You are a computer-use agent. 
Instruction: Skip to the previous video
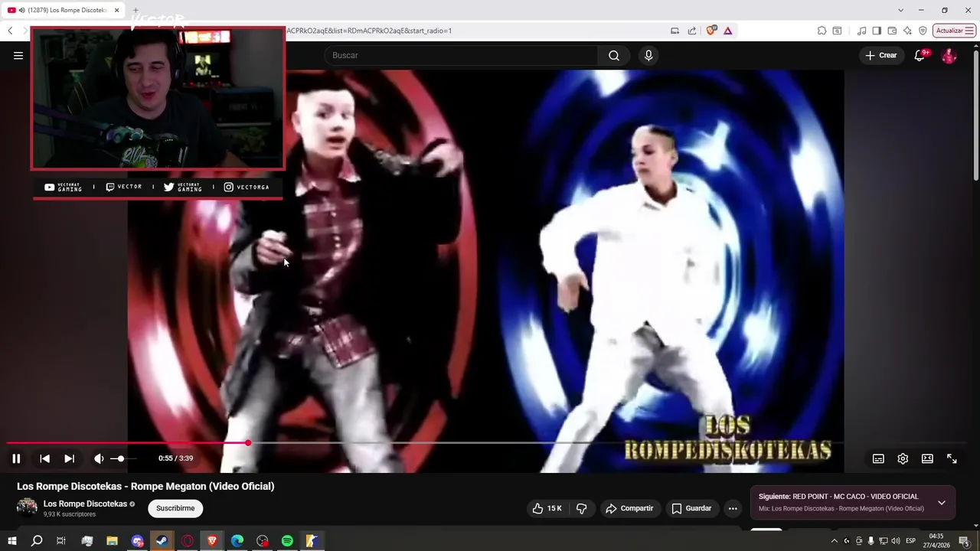tap(44, 458)
